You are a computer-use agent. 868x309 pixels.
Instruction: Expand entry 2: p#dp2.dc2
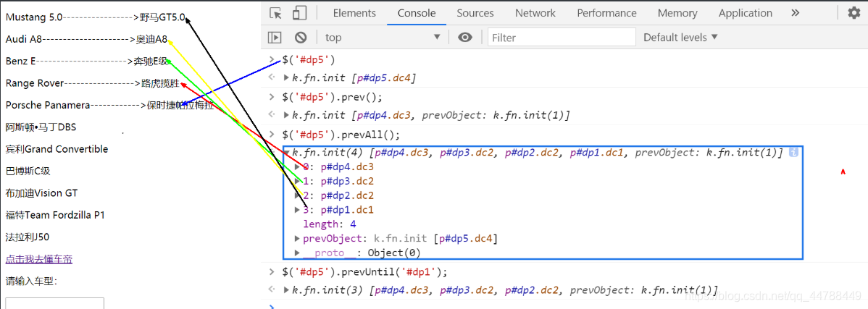tap(298, 195)
